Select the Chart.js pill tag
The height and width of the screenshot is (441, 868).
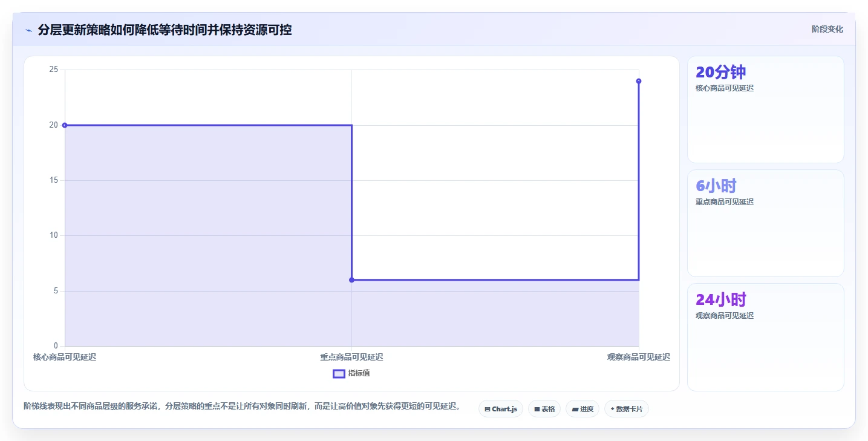pyautogui.click(x=500, y=409)
